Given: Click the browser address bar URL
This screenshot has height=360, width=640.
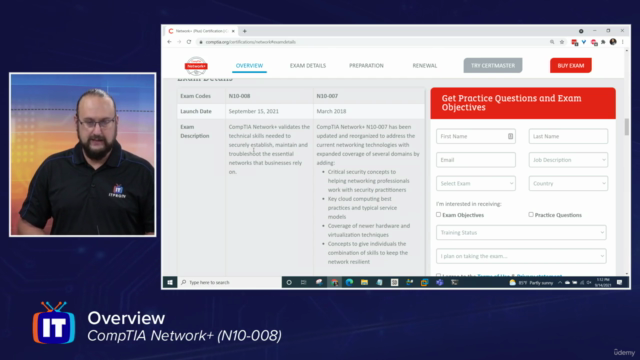Looking at the screenshot, I should click(251, 42).
